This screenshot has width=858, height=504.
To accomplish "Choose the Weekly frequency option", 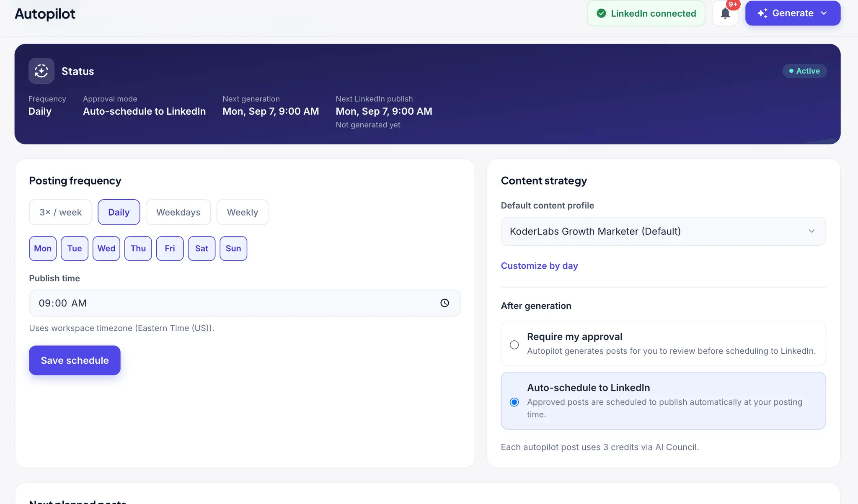I will pos(243,212).
